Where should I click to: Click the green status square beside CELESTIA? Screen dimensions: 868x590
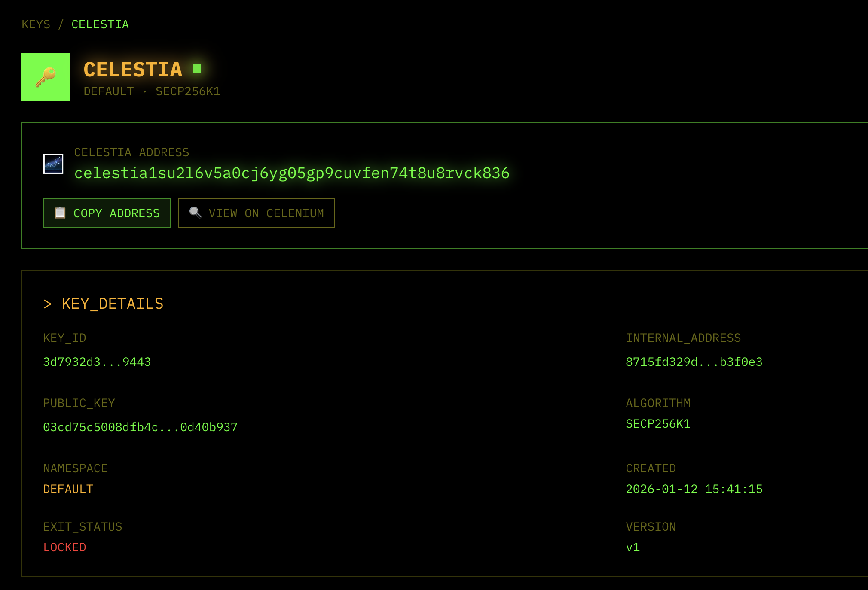click(x=197, y=69)
